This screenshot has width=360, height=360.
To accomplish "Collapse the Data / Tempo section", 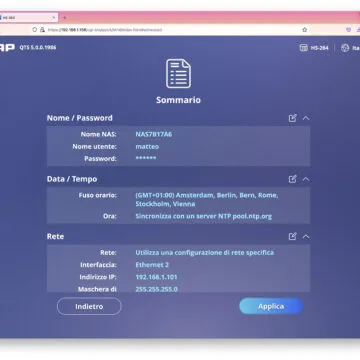I will tap(306, 179).
